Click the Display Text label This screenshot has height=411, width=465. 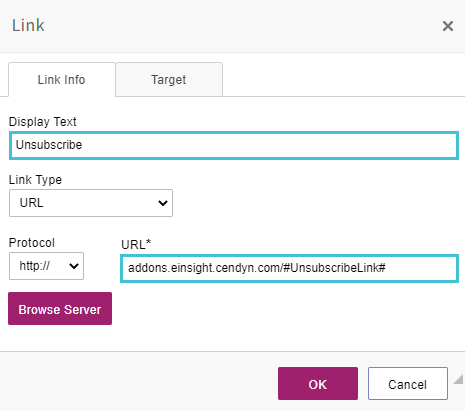pos(43,122)
